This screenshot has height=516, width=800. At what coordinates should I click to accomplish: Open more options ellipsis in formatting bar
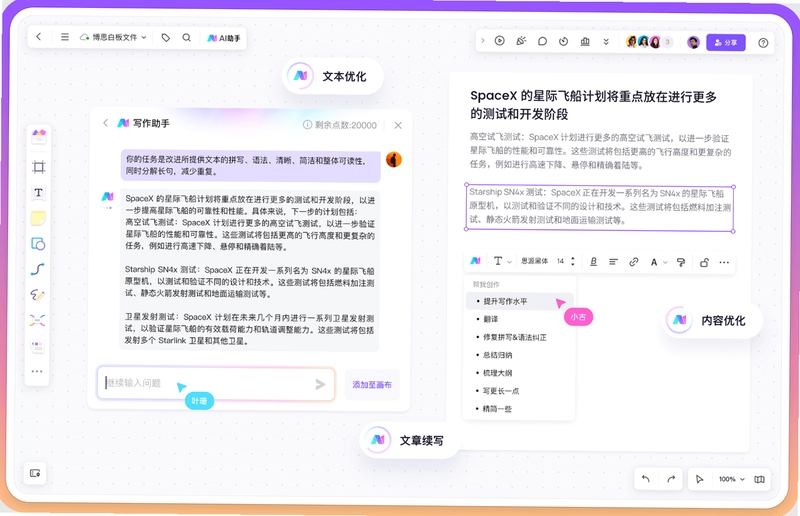pos(724,262)
